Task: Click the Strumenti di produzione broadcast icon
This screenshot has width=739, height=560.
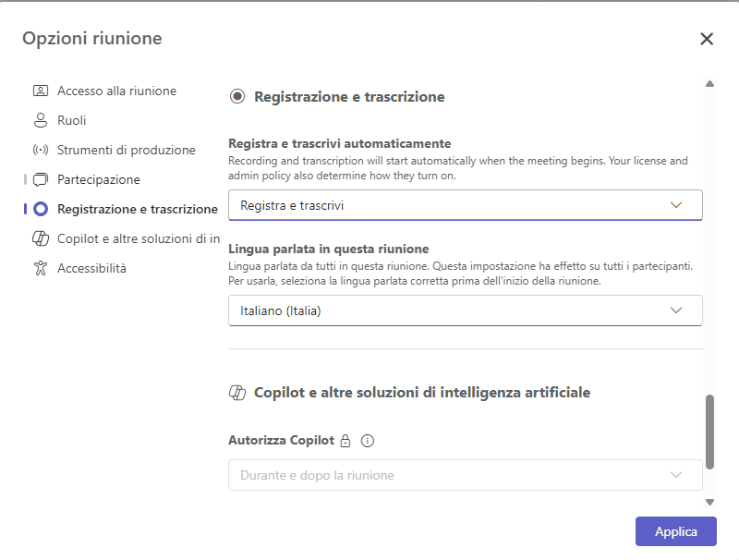Action: coord(41,150)
